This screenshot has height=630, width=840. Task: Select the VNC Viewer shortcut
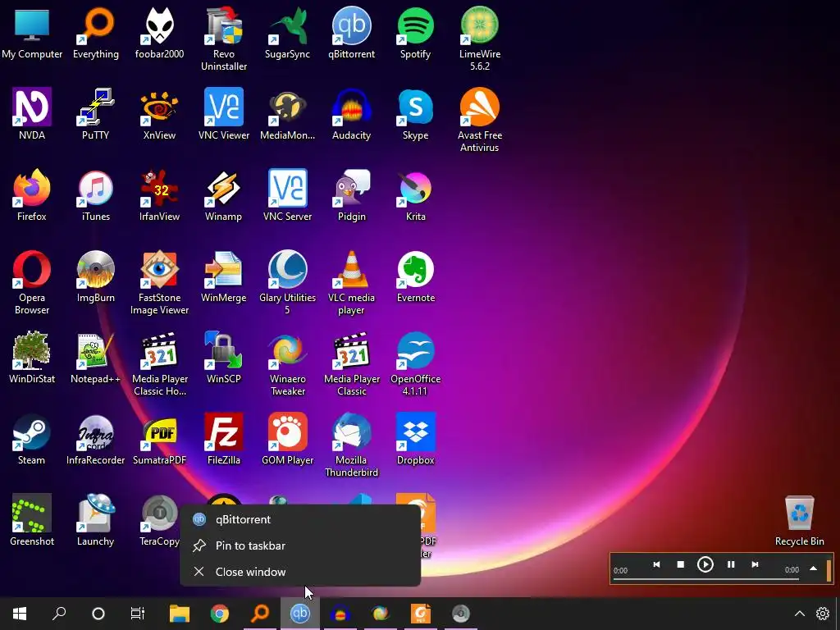(x=224, y=115)
